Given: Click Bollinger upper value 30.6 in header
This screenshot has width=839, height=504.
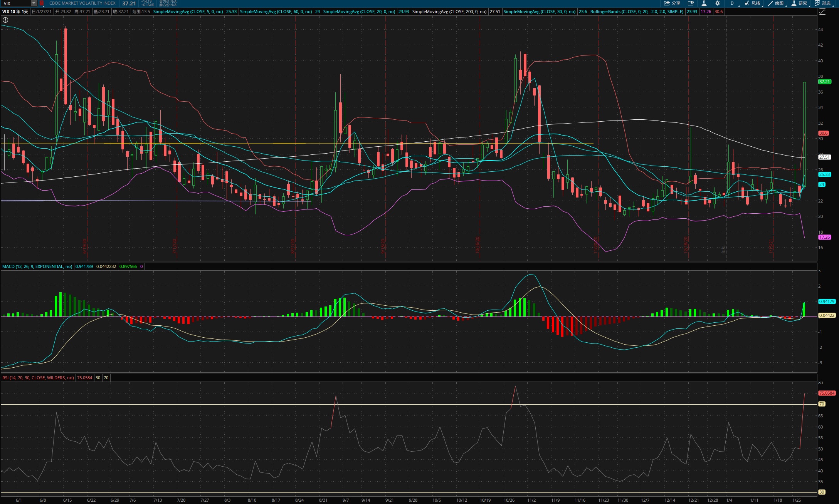Looking at the screenshot, I should [x=719, y=12].
